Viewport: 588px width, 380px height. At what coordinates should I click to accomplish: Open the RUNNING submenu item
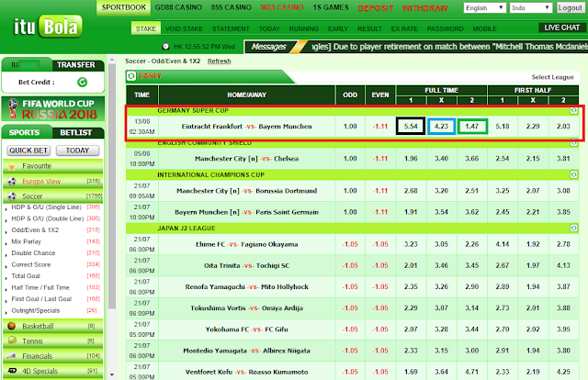pyautogui.click(x=304, y=28)
